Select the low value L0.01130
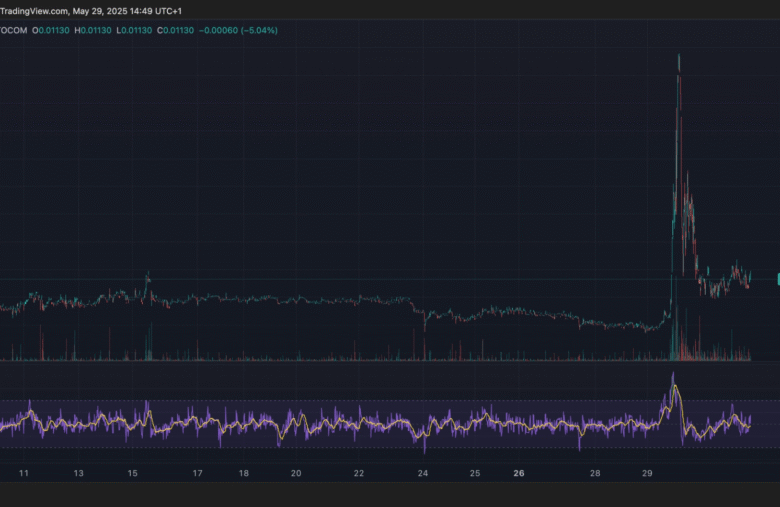 (x=134, y=30)
